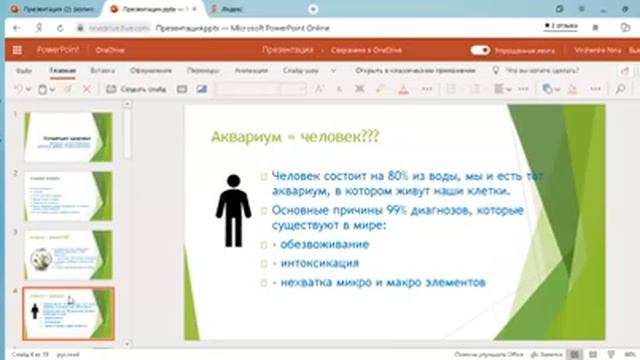Click the paste clipboard icon
The width and height of the screenshot is (640, 360).
point(42,89)
